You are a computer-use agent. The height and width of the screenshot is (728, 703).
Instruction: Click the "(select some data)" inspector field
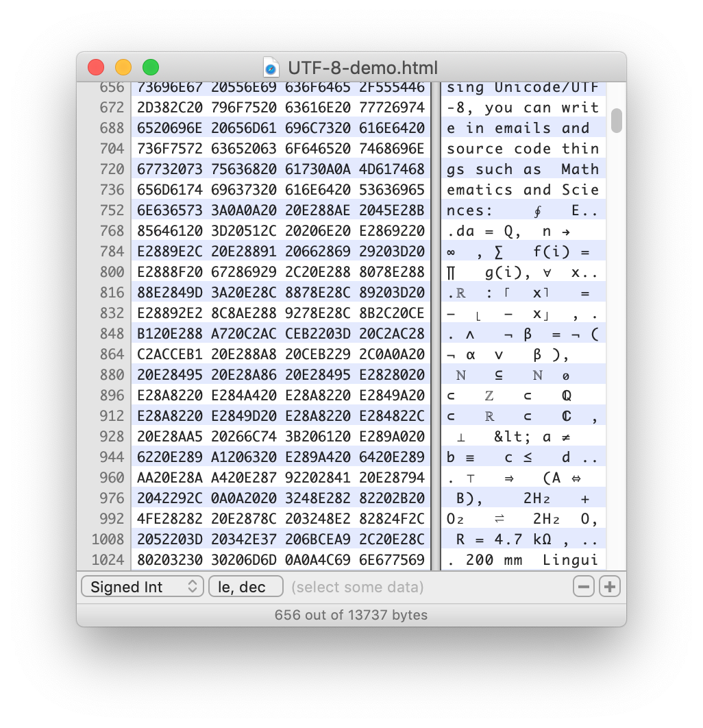click(357, 586)
